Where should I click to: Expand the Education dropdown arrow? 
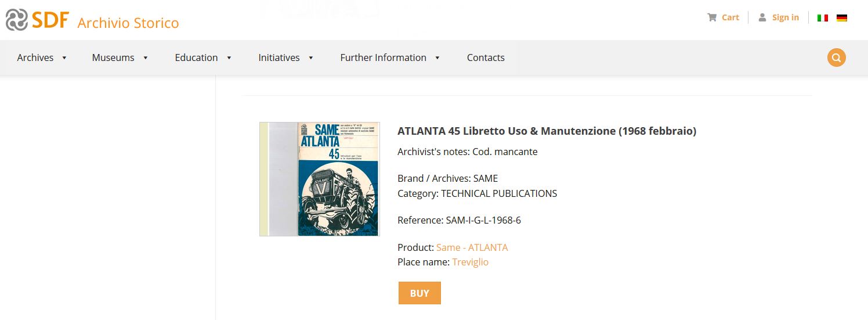tap(229, 58)
